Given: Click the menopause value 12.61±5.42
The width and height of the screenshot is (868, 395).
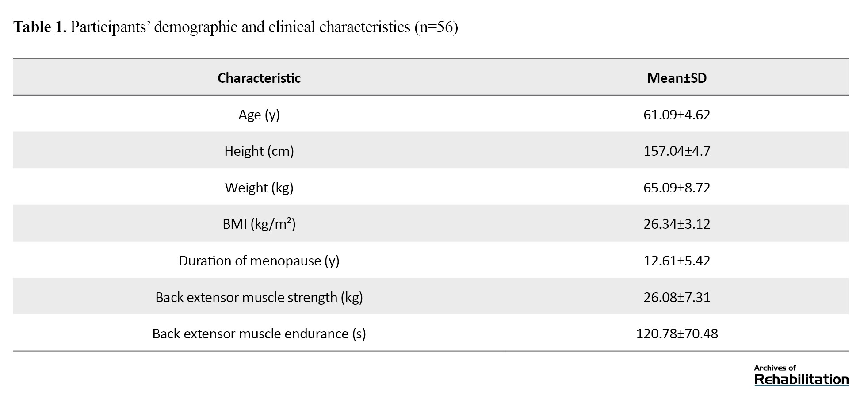Looking at the screenshot, I should (x=677, y=261).
